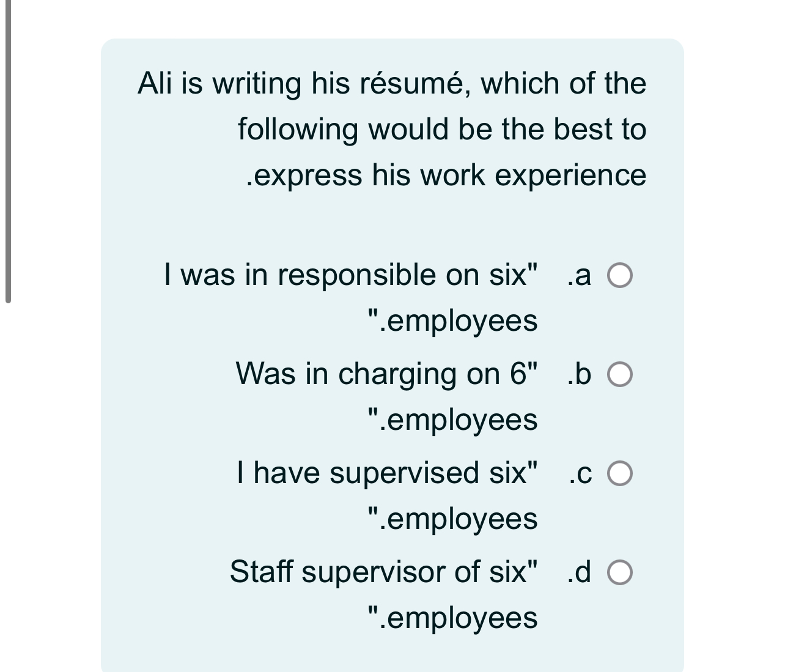Viewport: 785px width, 672px height.
Task: Click the option b label text
Action: pyautogui.click(x=388, y=374)
